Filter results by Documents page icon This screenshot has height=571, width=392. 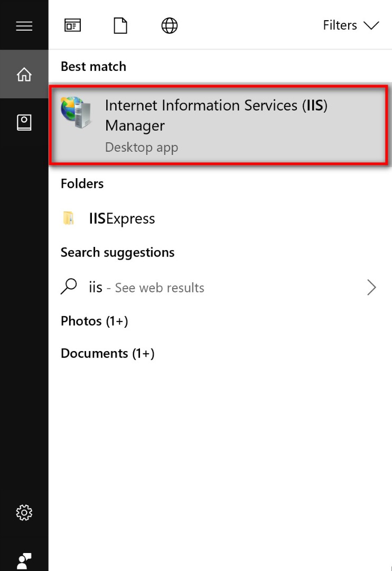pos(120,25)
